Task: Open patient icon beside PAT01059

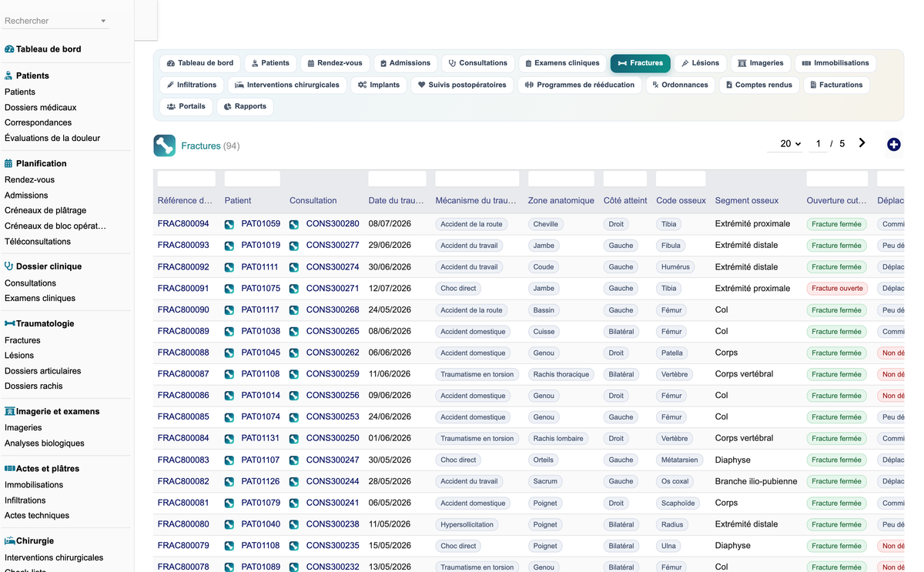Action: [x=229, y=224]
